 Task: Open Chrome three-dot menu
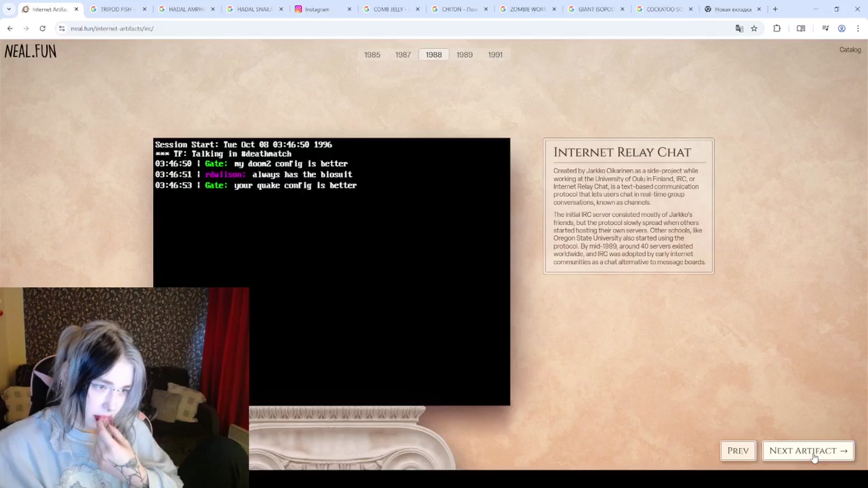pos(858,28)
